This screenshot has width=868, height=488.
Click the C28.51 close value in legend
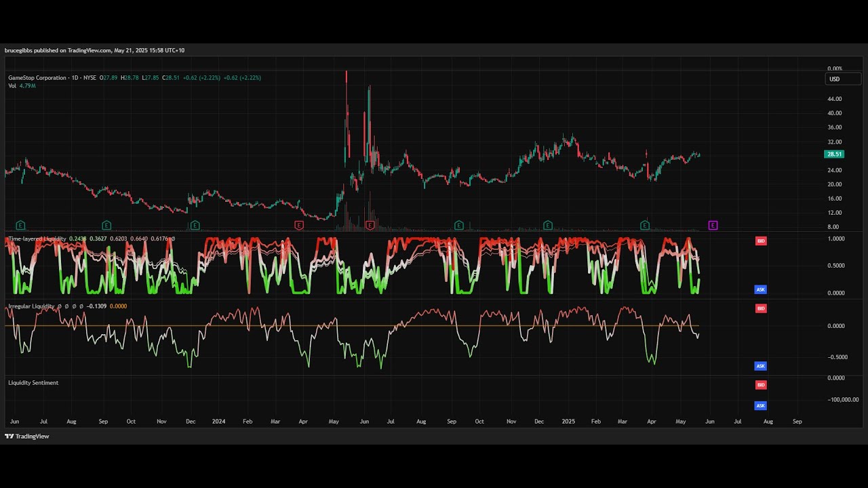[x=171, y=78]
